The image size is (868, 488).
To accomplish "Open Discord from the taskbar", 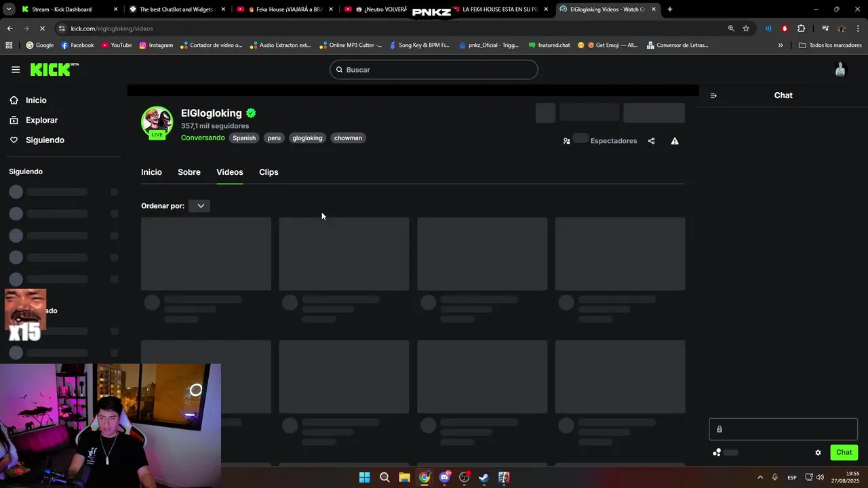I will click(444, 477).
